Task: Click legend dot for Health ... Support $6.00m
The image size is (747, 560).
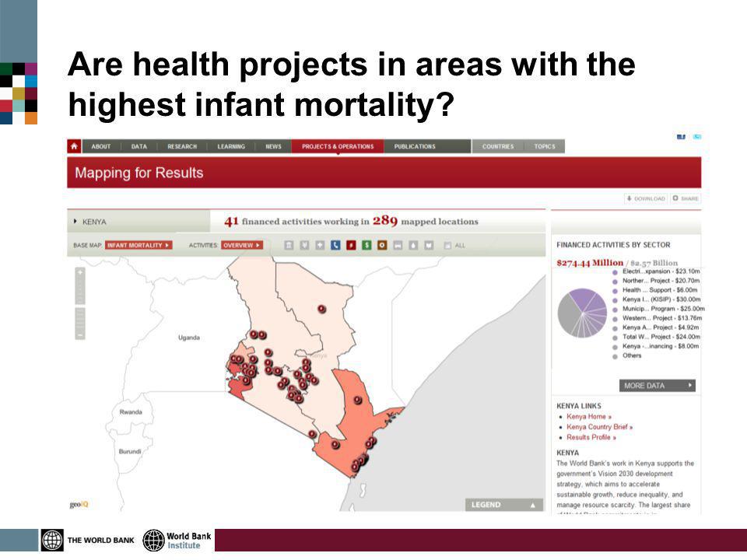Action: pos(615,290)
